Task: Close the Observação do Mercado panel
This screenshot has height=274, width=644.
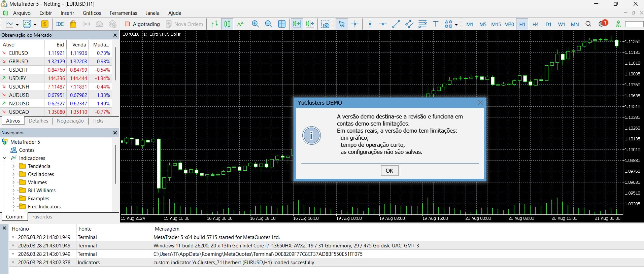Action: point(115,35)
